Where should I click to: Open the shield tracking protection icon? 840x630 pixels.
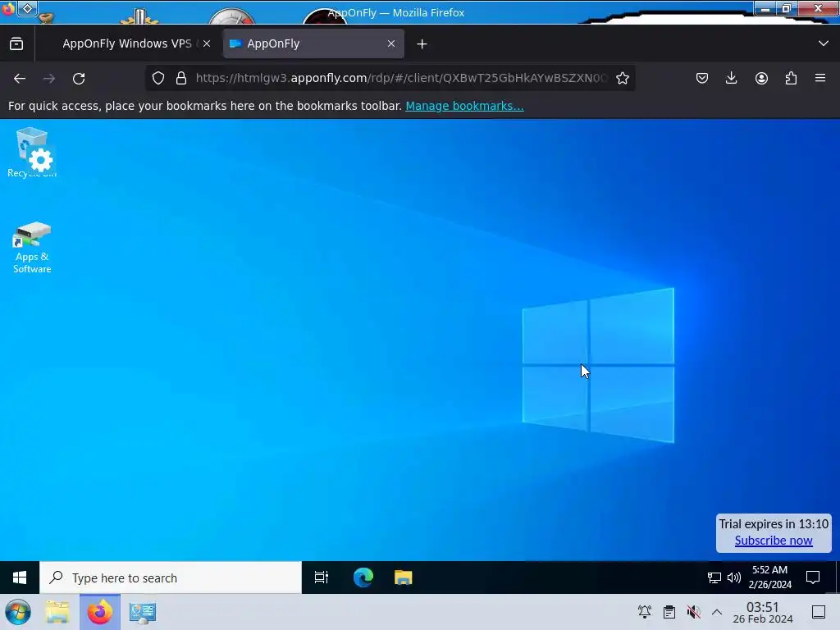click(x=158, y=78)
